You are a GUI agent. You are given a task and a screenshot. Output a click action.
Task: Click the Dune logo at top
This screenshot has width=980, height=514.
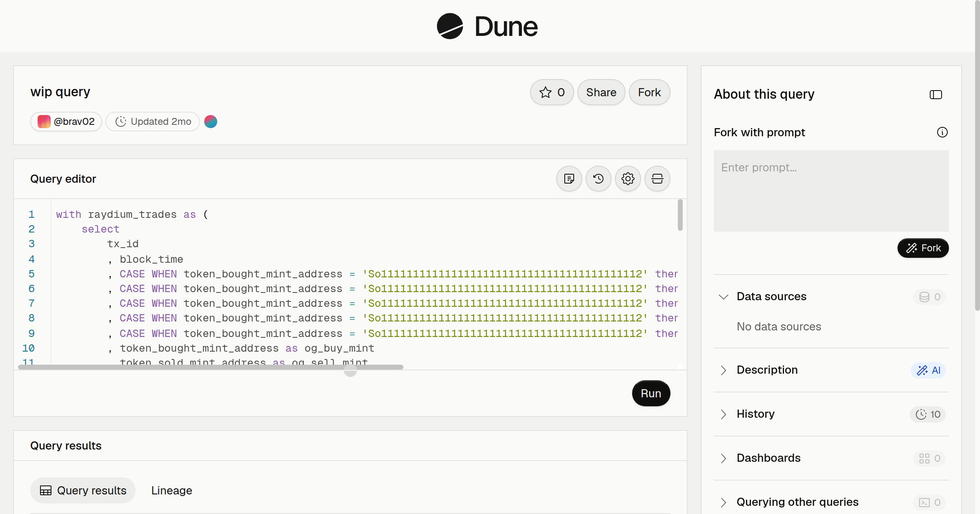[x=487, y=26]
